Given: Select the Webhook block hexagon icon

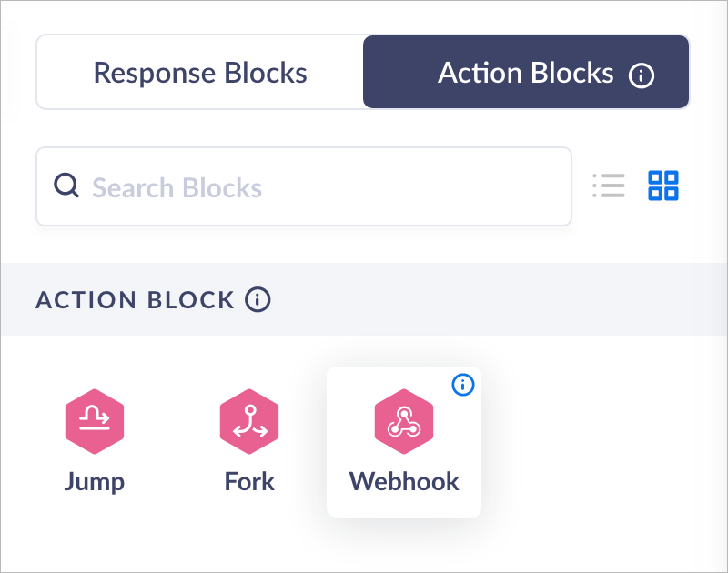Looking at the screenshot, I should tap(404, 421).
